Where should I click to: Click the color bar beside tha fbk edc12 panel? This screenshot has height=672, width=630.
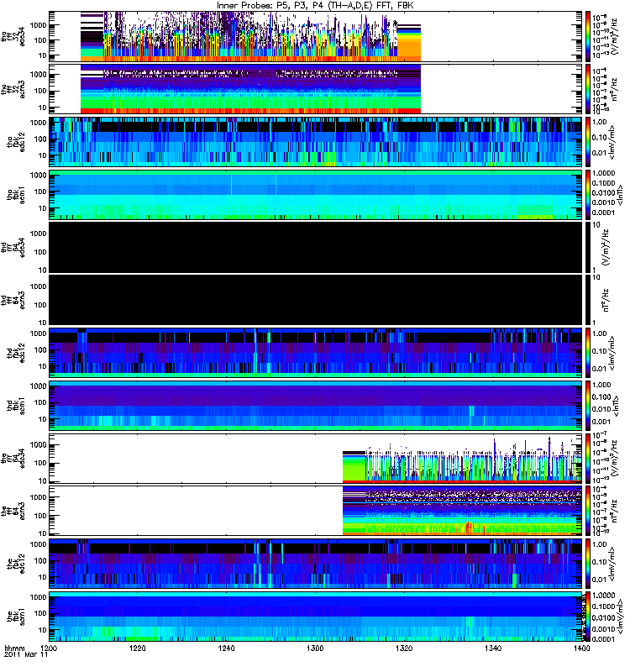pyautogui.click(x=588, y=142)
